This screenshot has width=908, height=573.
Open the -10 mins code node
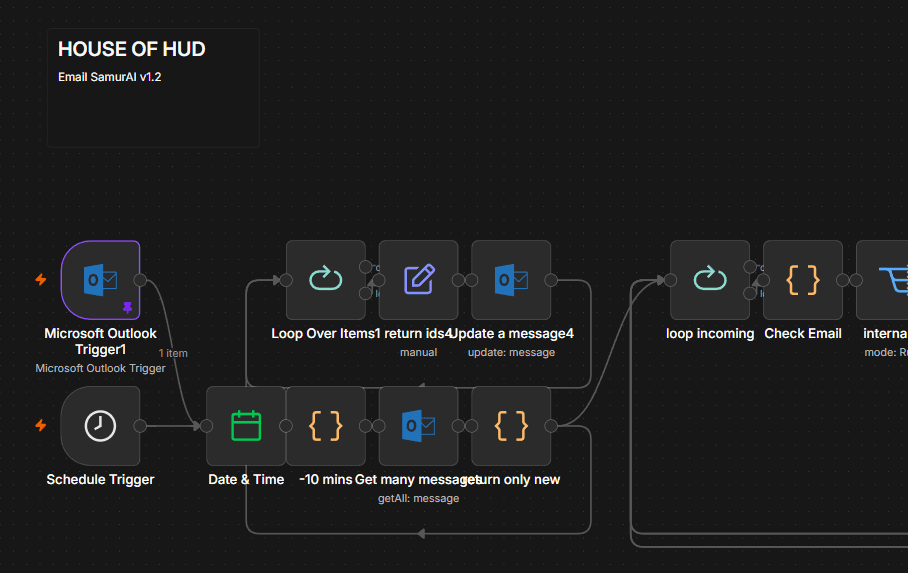[x=325, y=426]
